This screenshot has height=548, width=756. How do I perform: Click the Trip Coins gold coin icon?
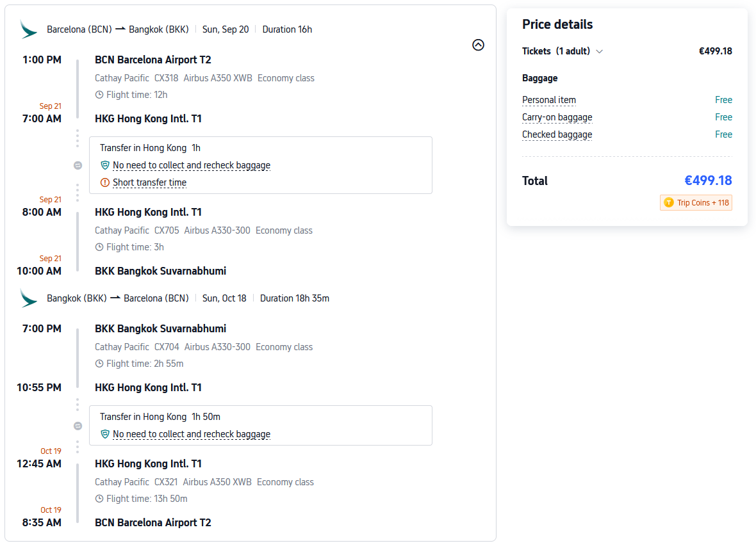[x=669, y=203]
